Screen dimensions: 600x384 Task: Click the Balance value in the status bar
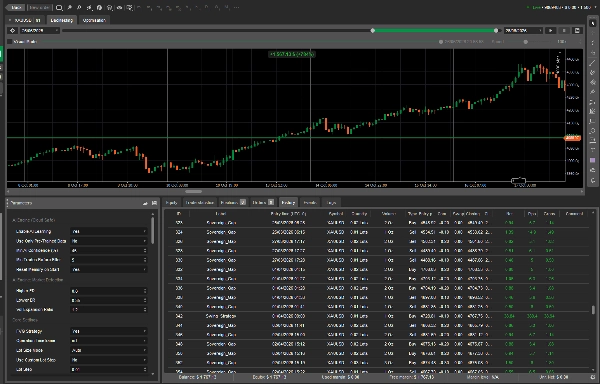pos(197,377)
